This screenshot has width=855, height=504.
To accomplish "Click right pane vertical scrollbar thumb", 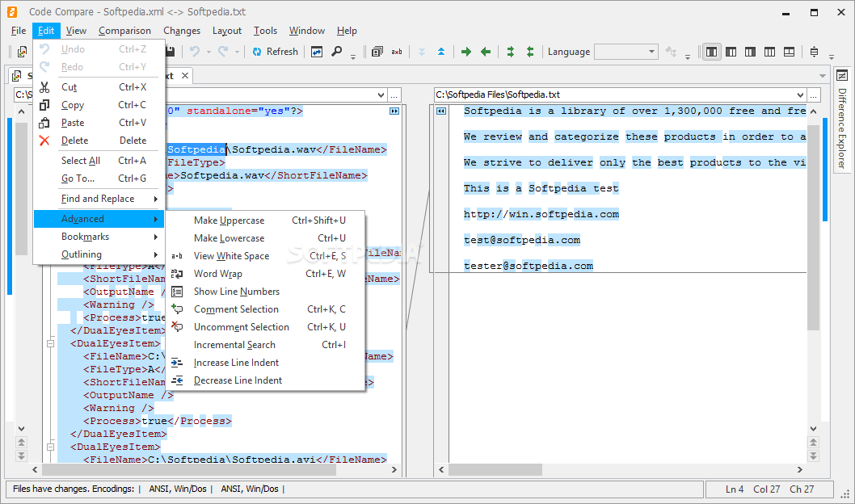I will click(x=813, y=227).
